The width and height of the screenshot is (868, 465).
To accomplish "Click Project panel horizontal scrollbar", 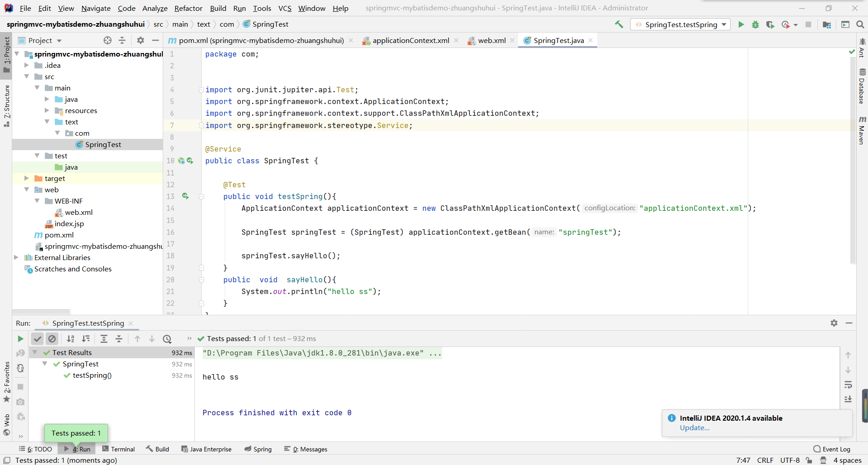I will click(x=41, y=312).
